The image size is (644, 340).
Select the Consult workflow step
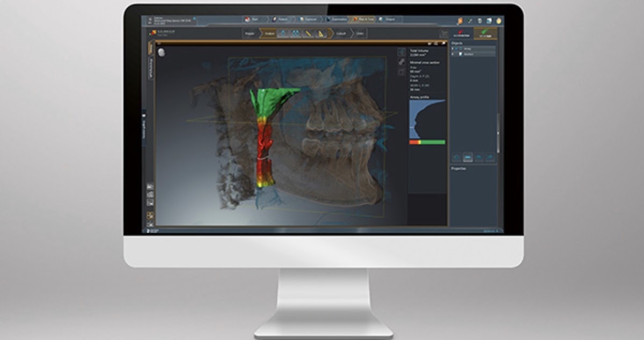[x=341, y=34]
